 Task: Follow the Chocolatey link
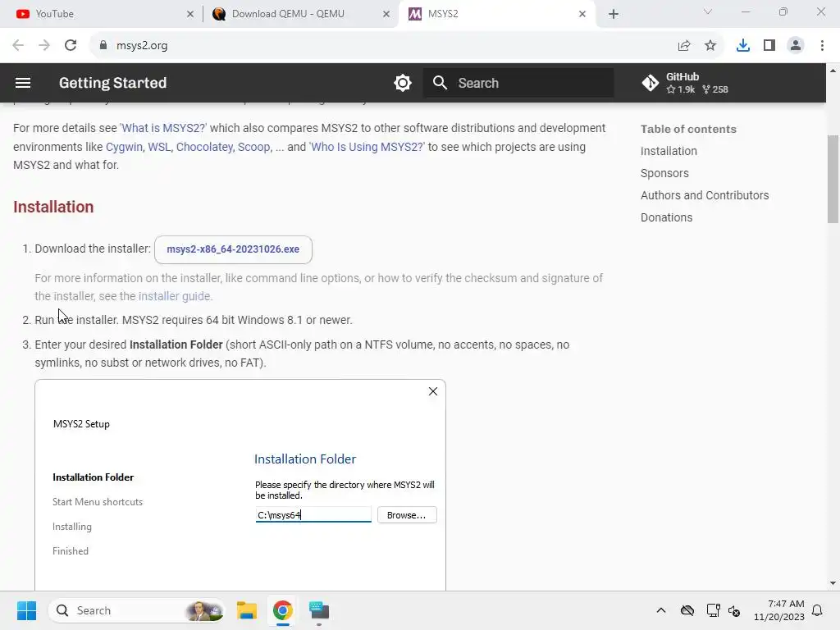point(204,147)
